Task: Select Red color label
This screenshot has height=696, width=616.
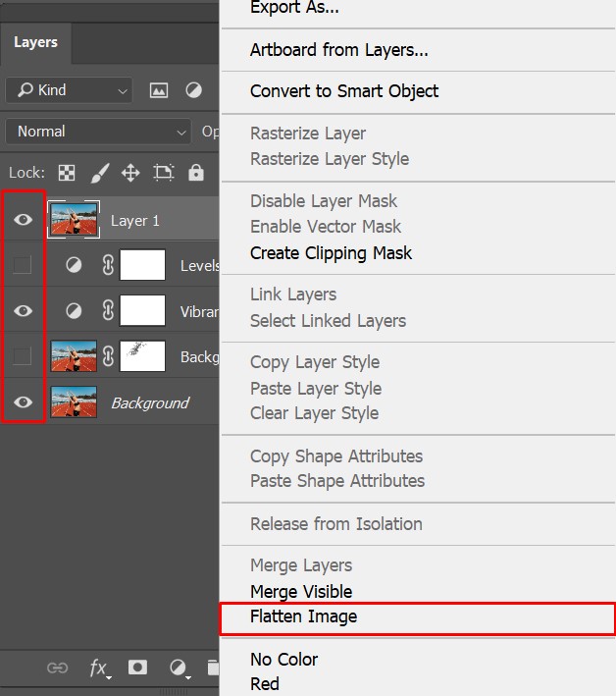Action: pyautogui.click(x=264, y=684)
